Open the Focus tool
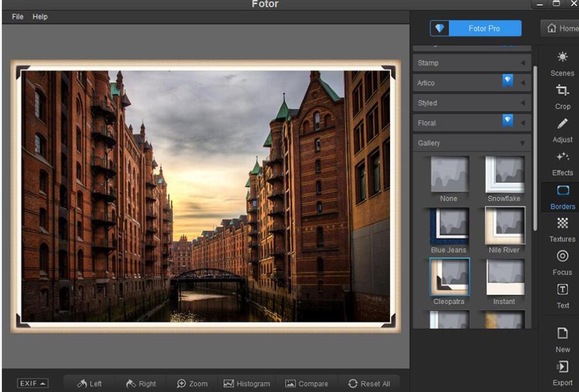 [x=562, y=263]
